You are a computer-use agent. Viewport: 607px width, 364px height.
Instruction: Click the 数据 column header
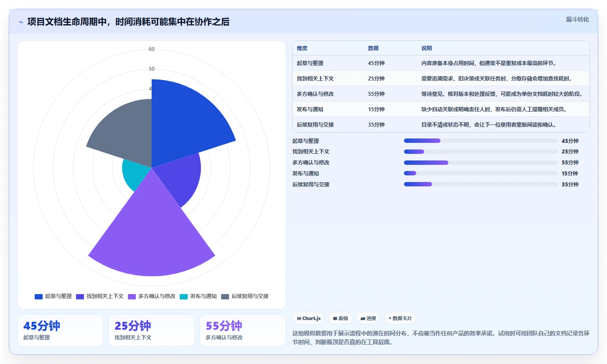pos(373,48)
